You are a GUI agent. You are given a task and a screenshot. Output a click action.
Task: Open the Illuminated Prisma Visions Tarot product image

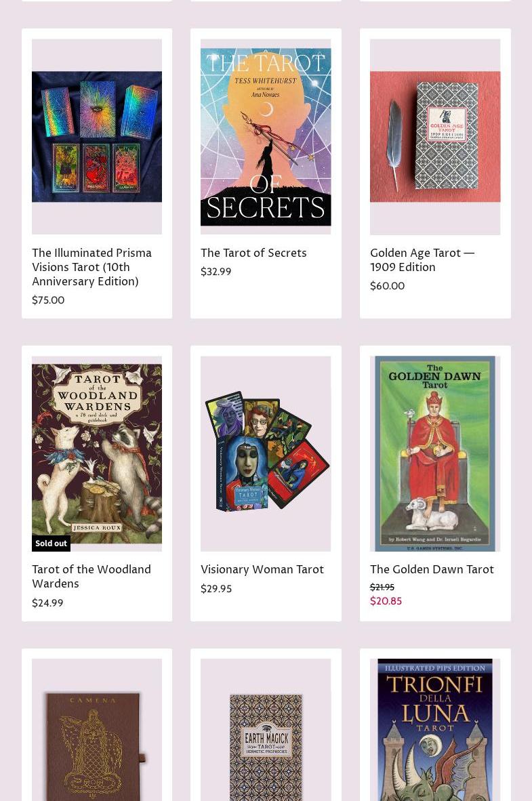point(97,136)
